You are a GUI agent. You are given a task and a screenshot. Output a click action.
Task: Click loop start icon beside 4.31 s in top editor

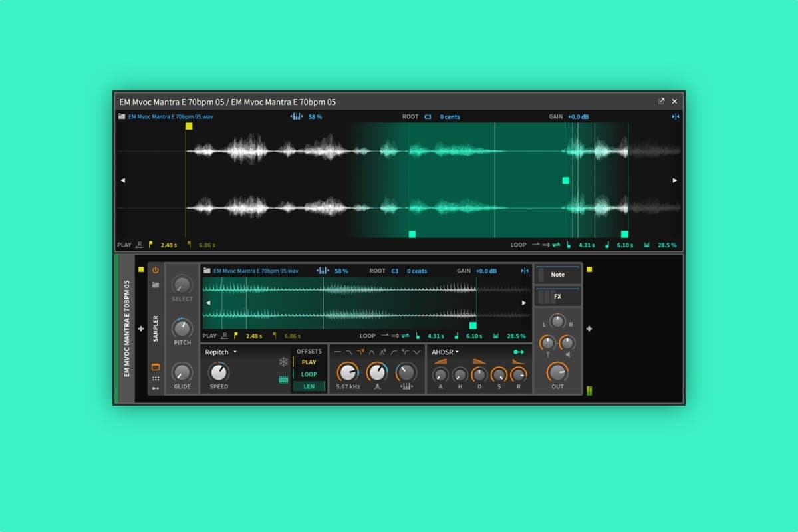pyautogui.click(x=569, y=245)
